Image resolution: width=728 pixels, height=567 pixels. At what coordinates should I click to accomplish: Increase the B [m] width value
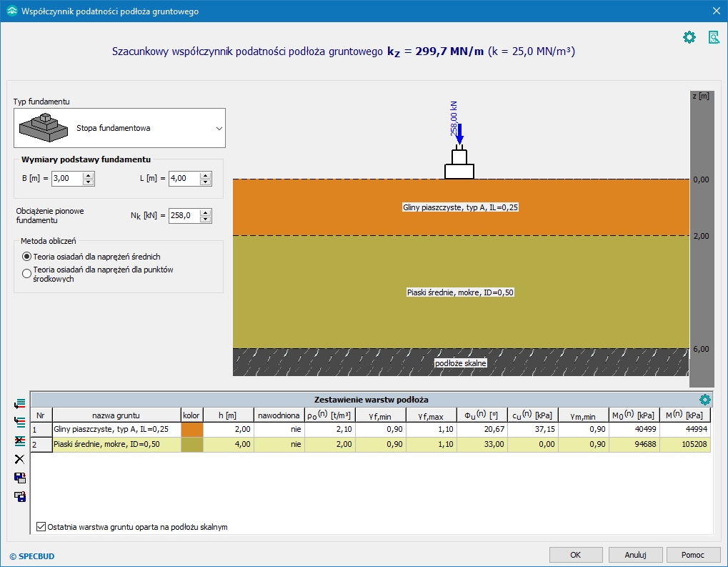tap(89, 175)
